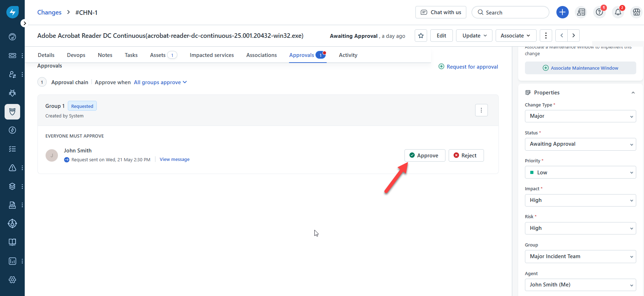Switch to the Tasks tab
Screen dimensions: 644x296
tap(131, 55)
